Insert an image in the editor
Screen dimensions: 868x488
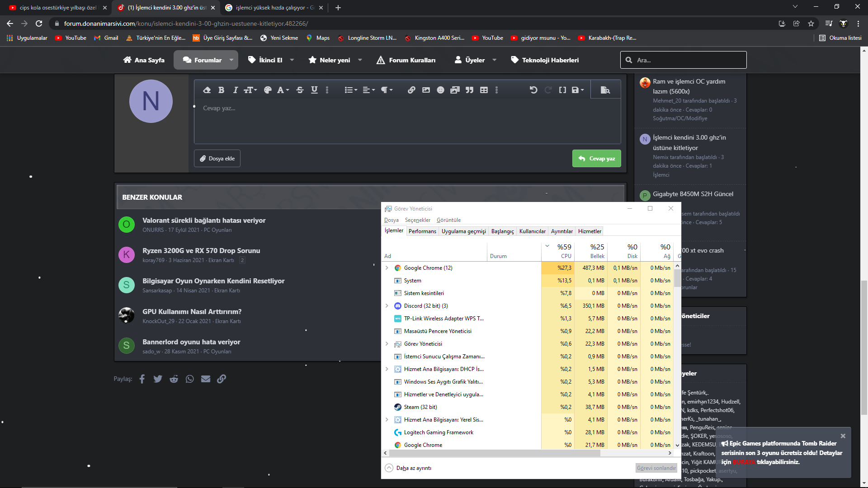pyautogui.click(x=426, y=90)
